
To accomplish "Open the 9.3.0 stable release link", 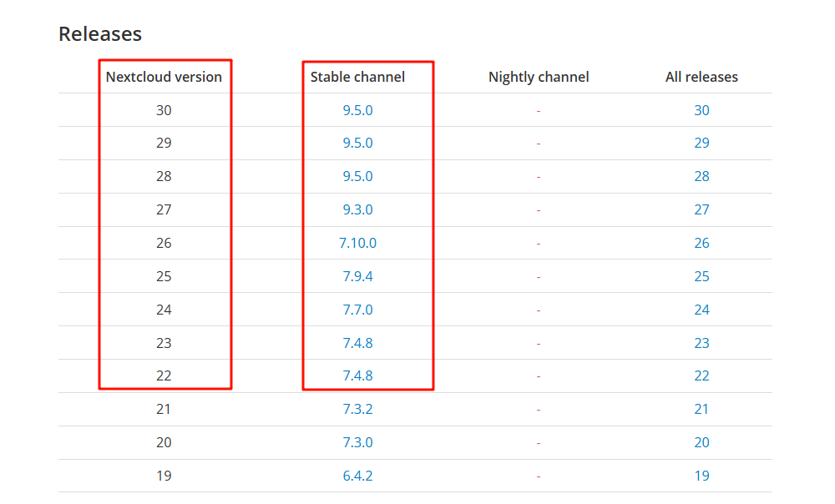I will click(x=357, y=209).
